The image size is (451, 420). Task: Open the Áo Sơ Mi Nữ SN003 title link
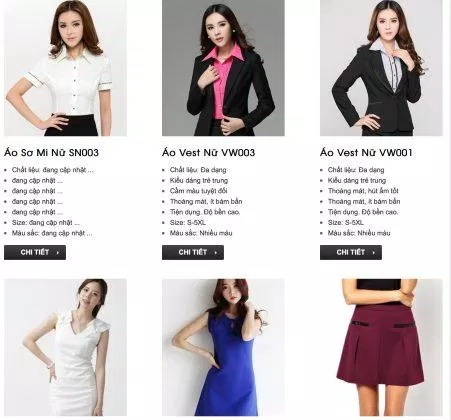[x=51, y=153]
